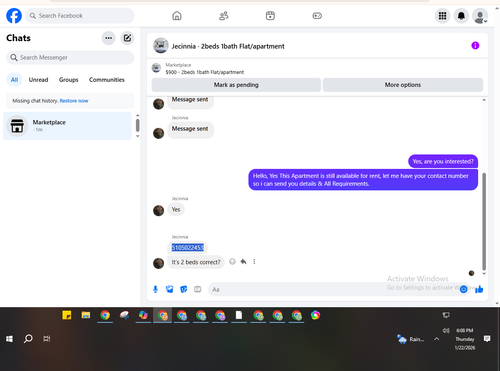Screen dimensions: 500x371
Task: Open the volume control in system tray
Action: 446,330
